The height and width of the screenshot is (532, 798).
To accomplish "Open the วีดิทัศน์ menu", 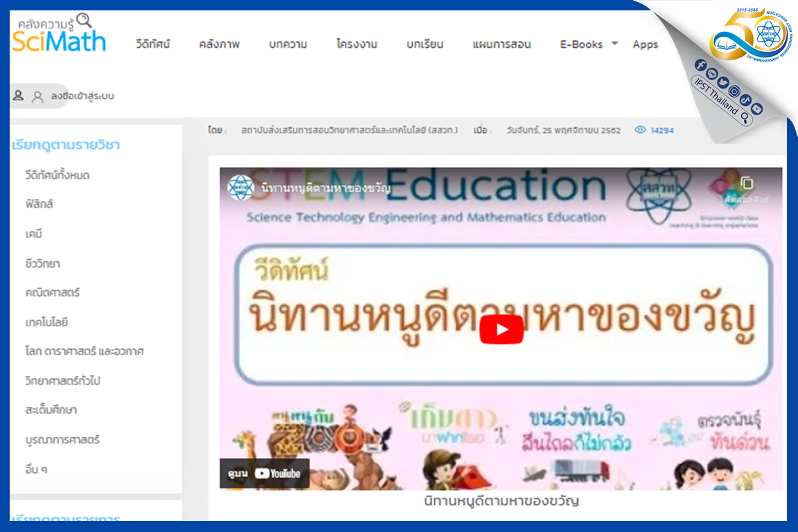I will [152, 44].
